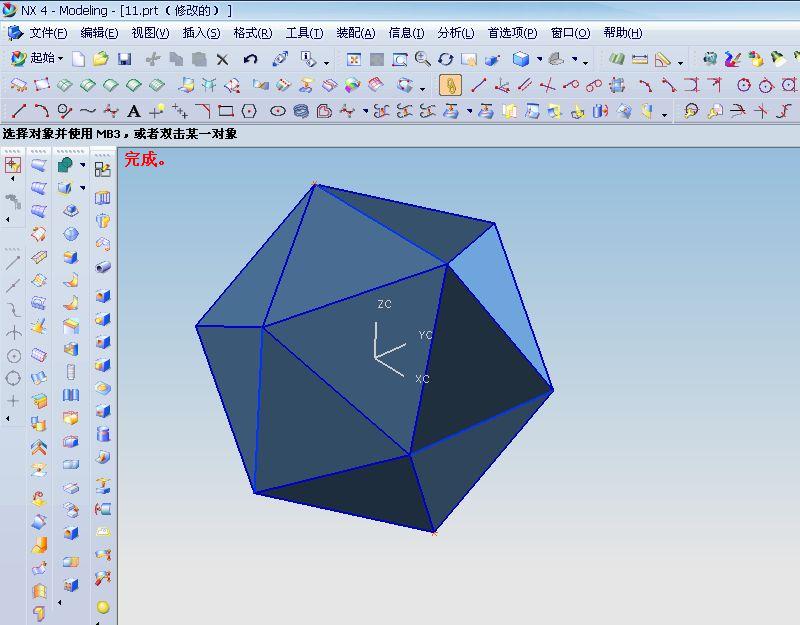Viewport: 800px width, 625px height.
Task: Select the Helix spiral tool icon
Action: click(301, 111)
